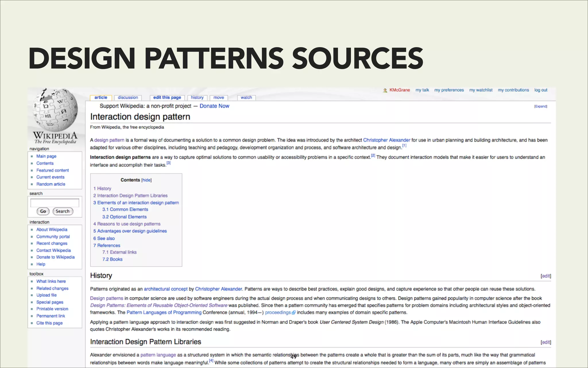
Task: Open architectural concept link
Action: (x=166, y=289)
